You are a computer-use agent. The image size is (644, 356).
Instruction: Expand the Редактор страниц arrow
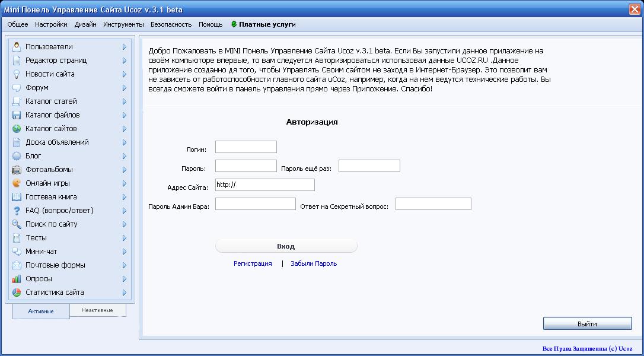click(125, 61)
